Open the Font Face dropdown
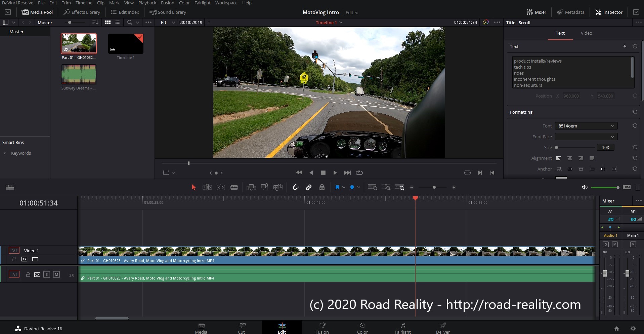 (586, 137)
